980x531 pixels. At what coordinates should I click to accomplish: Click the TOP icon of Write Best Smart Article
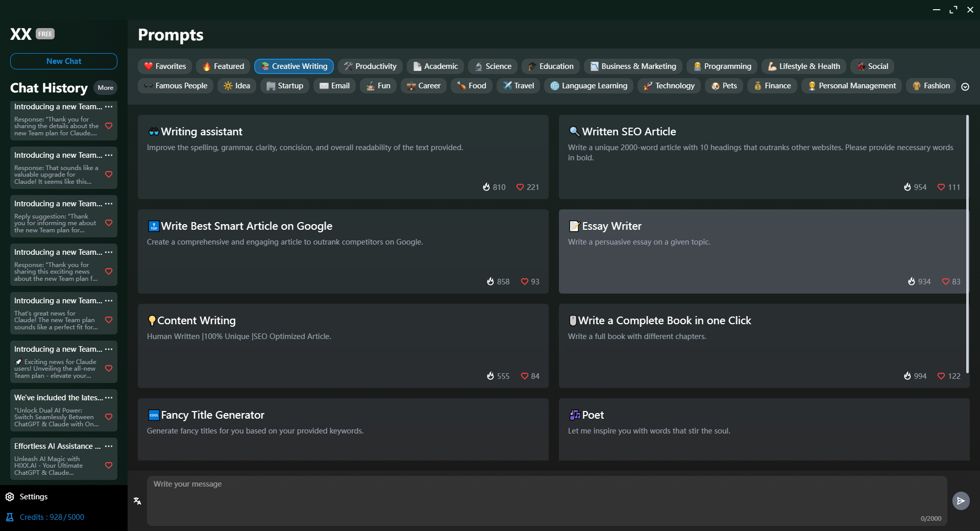(x=154, y=226)
